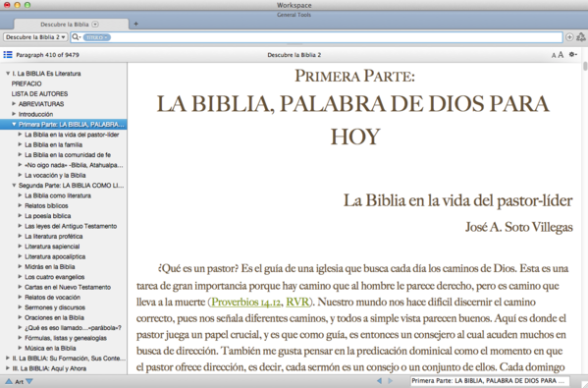Click the Primera Parte location field at bottom

coord(490,381)
